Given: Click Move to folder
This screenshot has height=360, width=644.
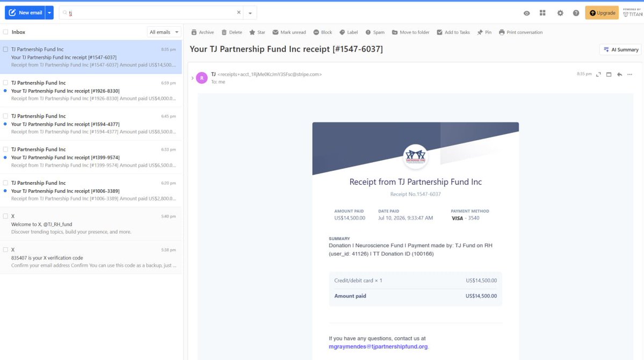Looking at the screenshot, I should (x=410, y=32).
